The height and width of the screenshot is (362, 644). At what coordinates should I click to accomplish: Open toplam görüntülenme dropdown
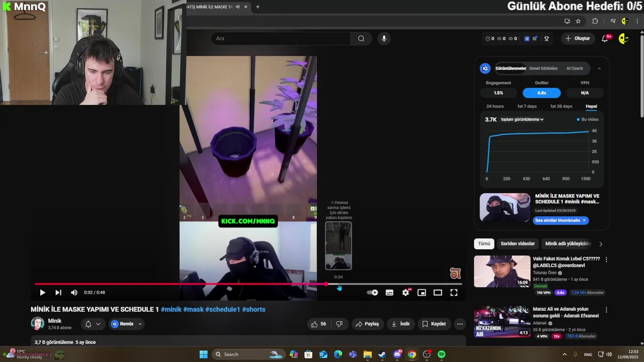point(522,120)
